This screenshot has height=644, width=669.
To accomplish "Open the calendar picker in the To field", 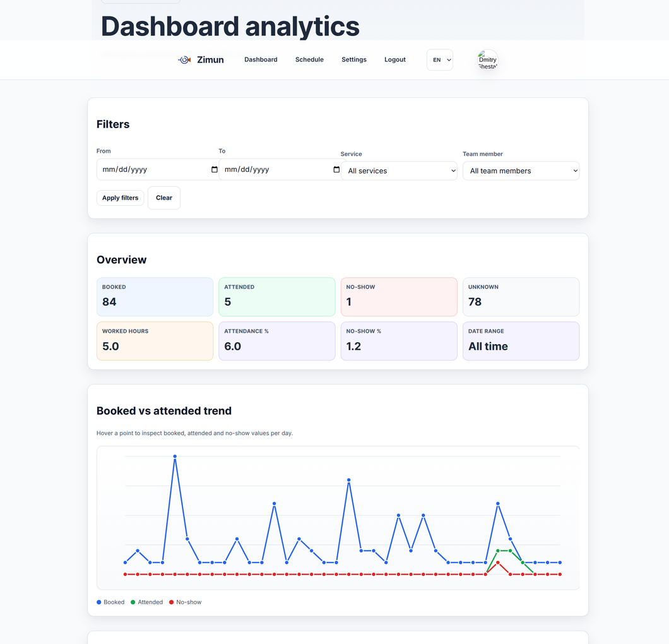I will pos(336,169).
